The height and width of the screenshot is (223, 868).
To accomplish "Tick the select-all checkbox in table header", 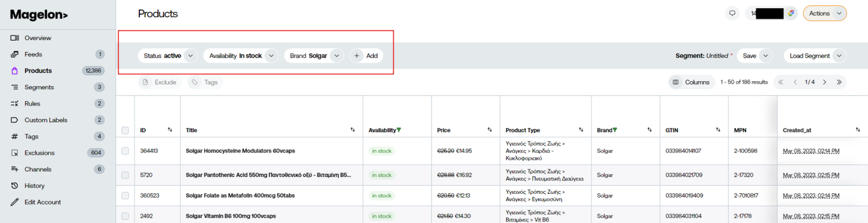I will point(125,130).
